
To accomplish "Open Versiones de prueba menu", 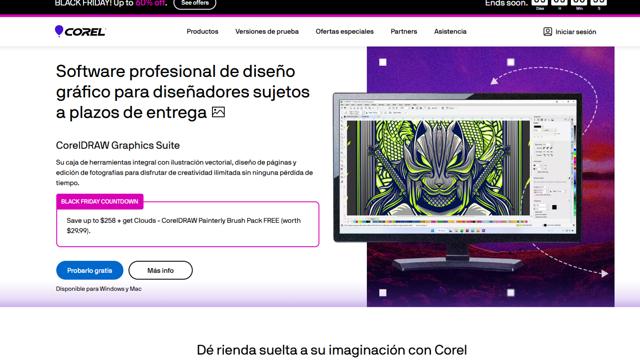I will pyautogui.click(x=267, y=31).
